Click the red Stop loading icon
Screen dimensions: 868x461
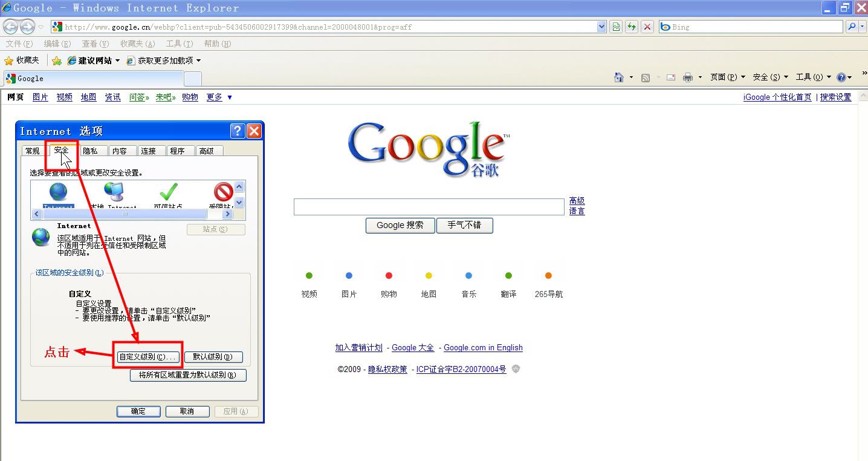[x=647, y=27]
